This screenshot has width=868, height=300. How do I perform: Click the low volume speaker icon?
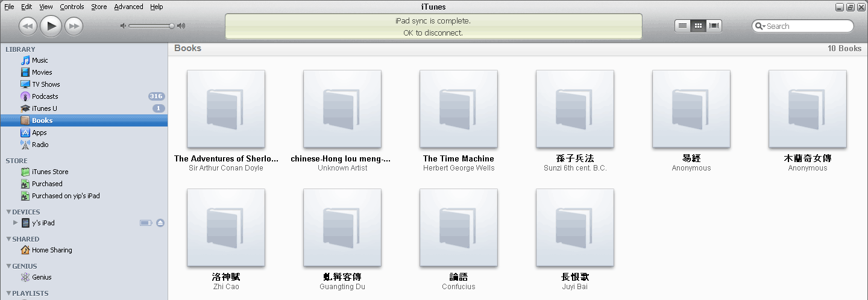[123, 26]
